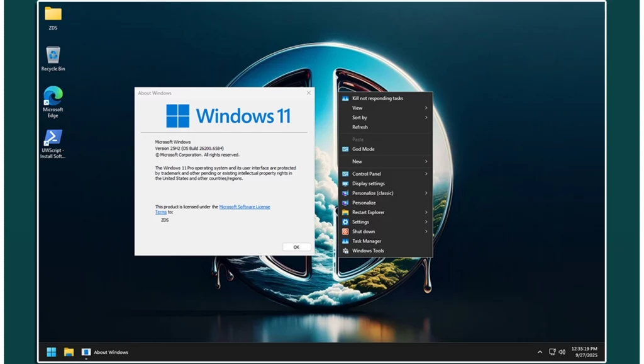Viewport: 644px width, 364px height.
Task: Click the volume speaker tray icon
Action: [562, 352]
